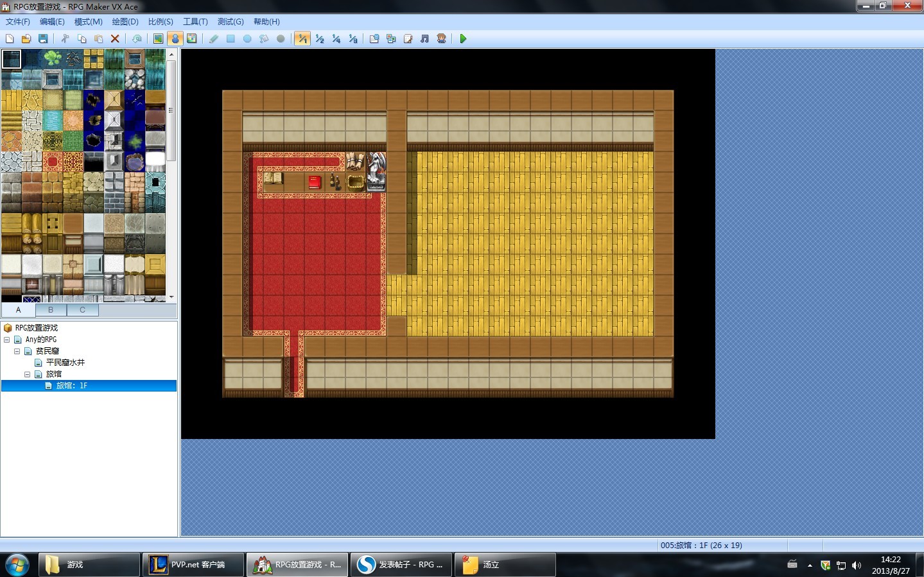
Task: Click the Copy toolbar icon
Action: click(82, 39)
